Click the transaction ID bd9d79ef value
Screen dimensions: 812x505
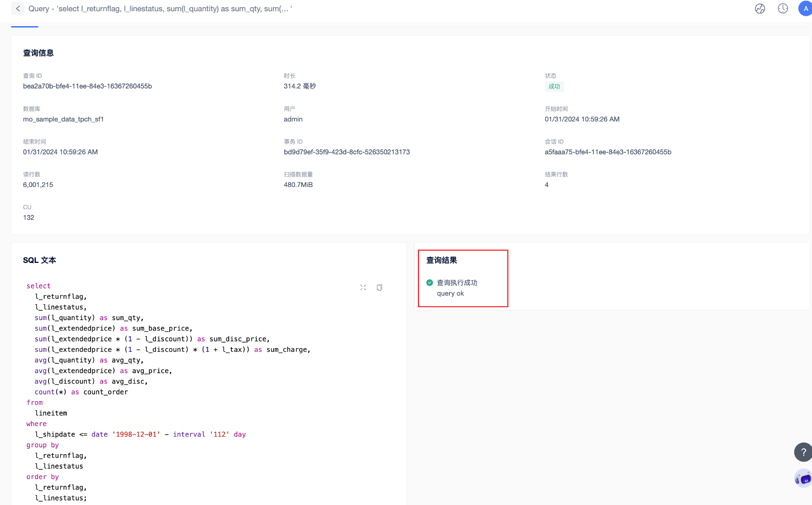pyautogui.click(x=346, y=152)
